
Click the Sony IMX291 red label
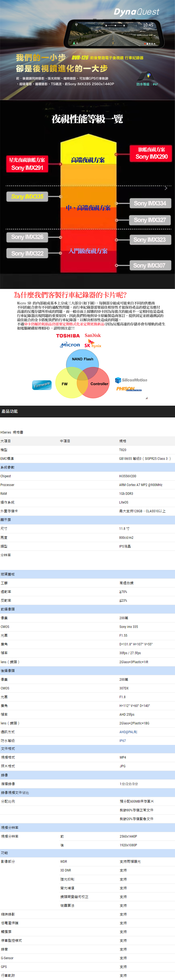click(27, 164)
